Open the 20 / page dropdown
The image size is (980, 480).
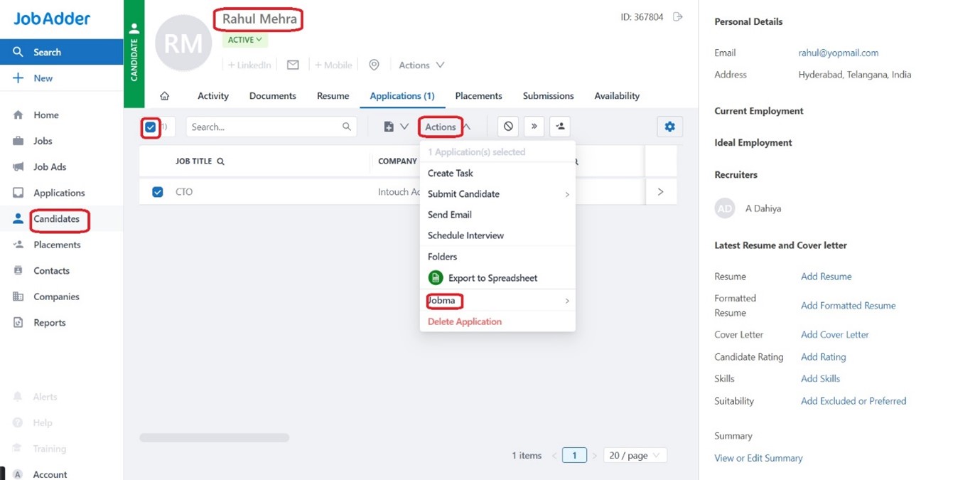tap(635, 455)
